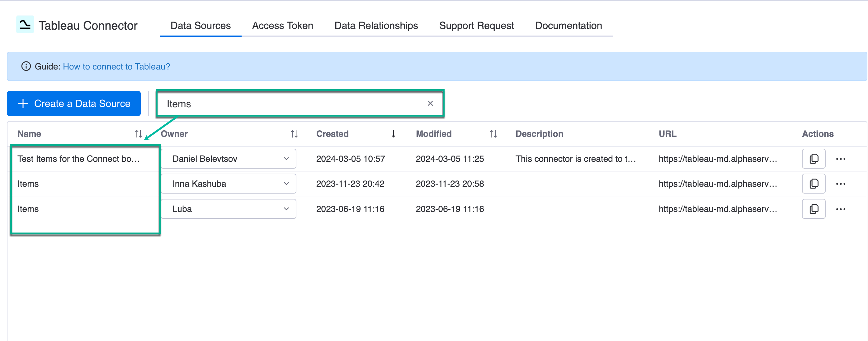Screen dimensions: 868x341
Task: Open the actions menu for Test Items row
Action: pos(841,159)
